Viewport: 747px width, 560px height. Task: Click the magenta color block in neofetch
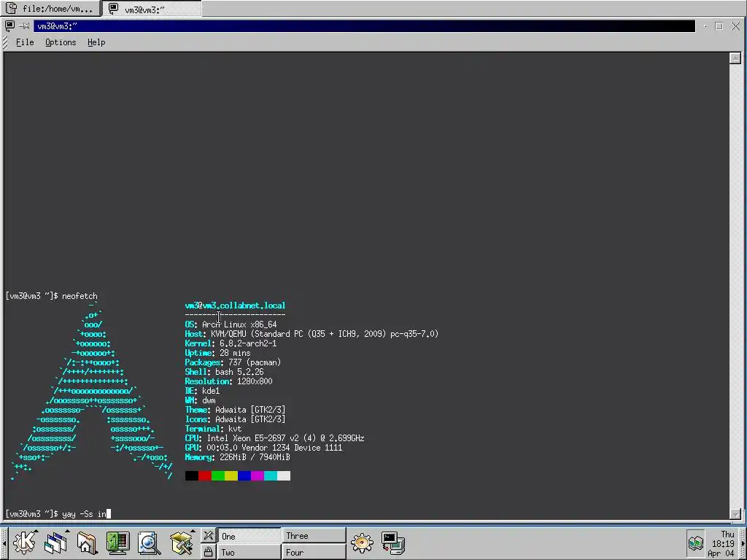click(x=258, y=475)
